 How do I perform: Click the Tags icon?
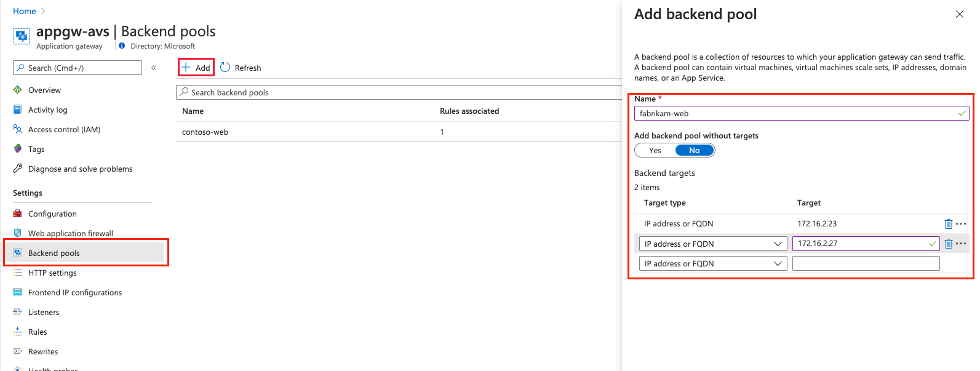[x=18, y=149]
